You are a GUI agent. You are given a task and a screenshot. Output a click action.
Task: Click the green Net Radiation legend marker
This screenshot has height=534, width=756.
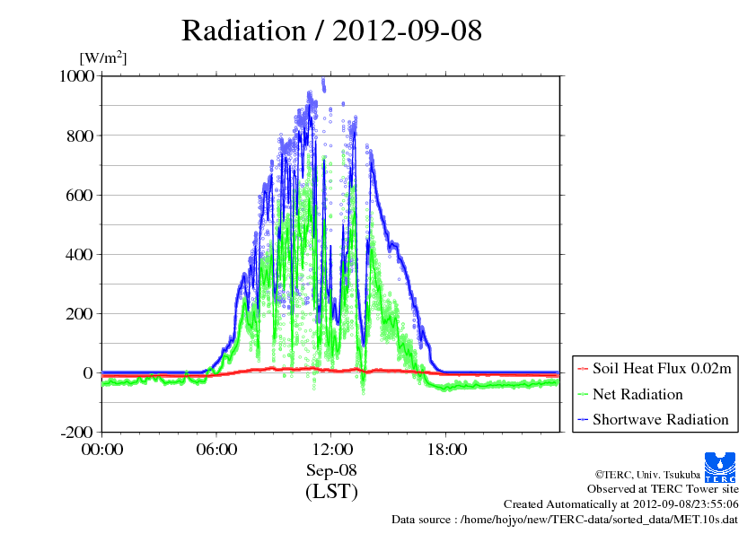coord(583,394)
